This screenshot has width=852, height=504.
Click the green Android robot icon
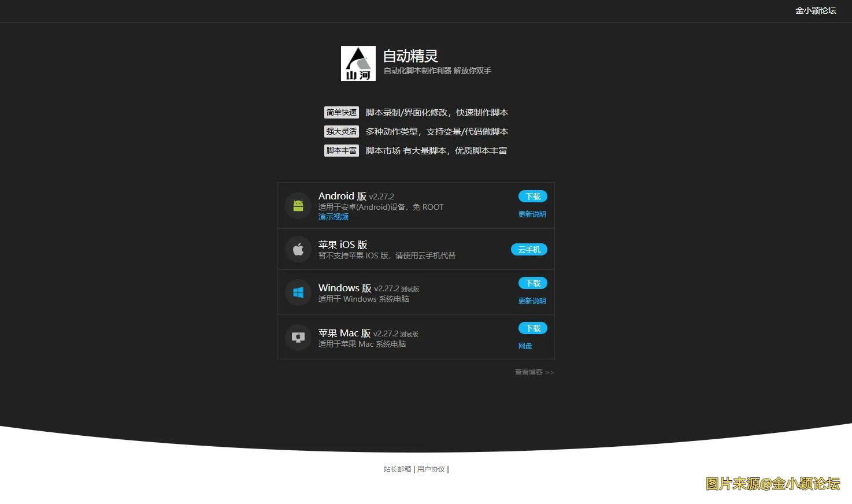[x=298, y=205]
